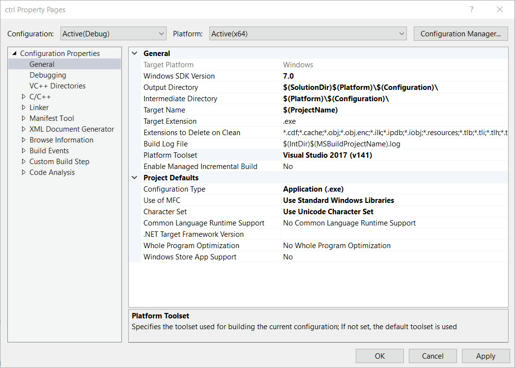Viewport: 515px width, 368px height.
Task: Select VC++ Directories in the tree
Action: pyautogui.click(x=57, y=86)
